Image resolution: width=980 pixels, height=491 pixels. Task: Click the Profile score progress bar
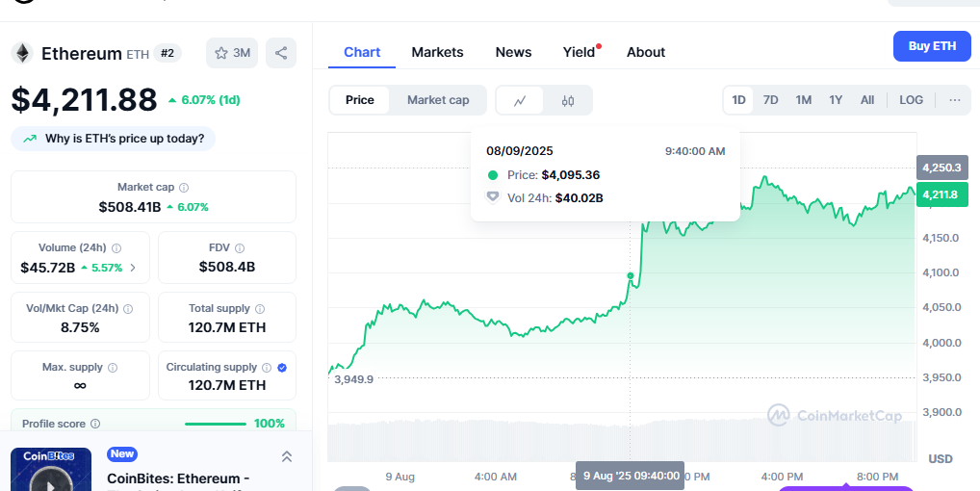[x=216, y=425]
